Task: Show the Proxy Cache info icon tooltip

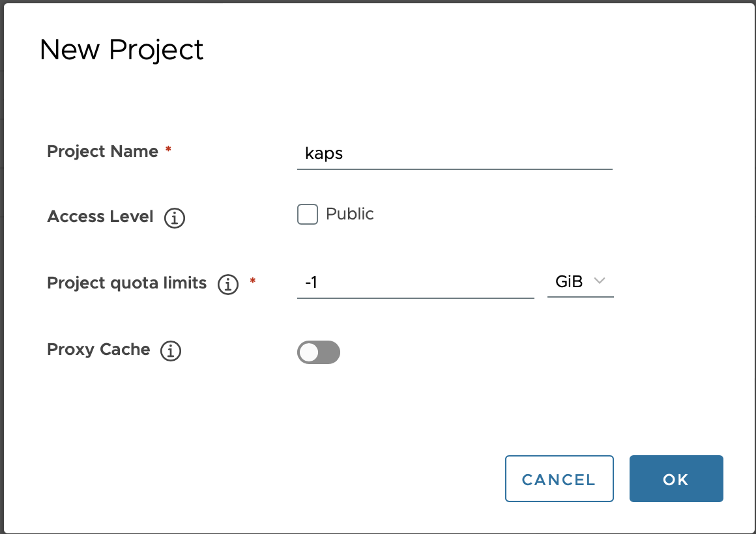Action: coord(171,350)
